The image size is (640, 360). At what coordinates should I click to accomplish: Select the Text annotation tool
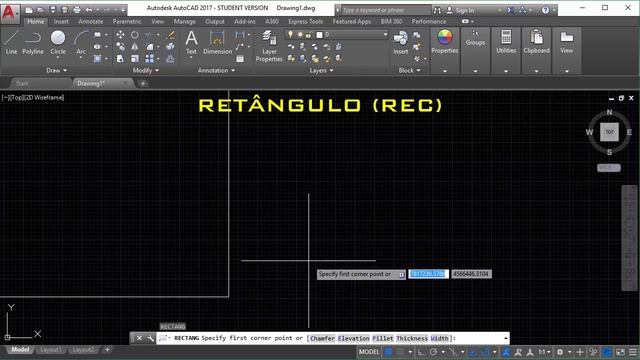(191, 42)
